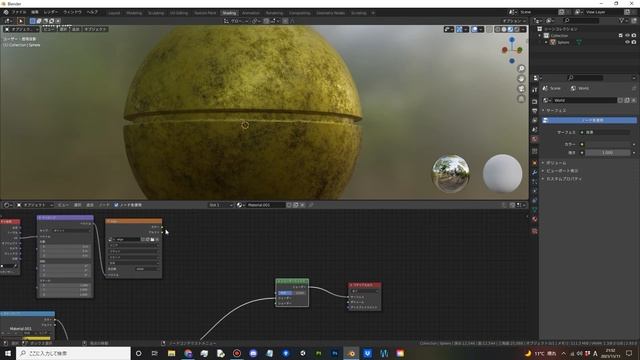Screen dimensions: 640x360
Task: Switch to the Animation workspace tab
Action: [251, 13]
